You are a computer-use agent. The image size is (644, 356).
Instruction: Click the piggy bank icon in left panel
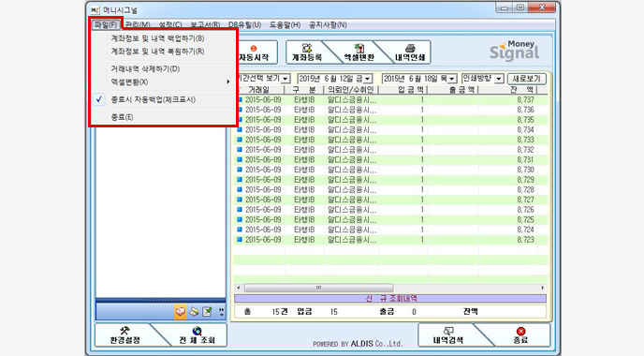tap(181, 312)
